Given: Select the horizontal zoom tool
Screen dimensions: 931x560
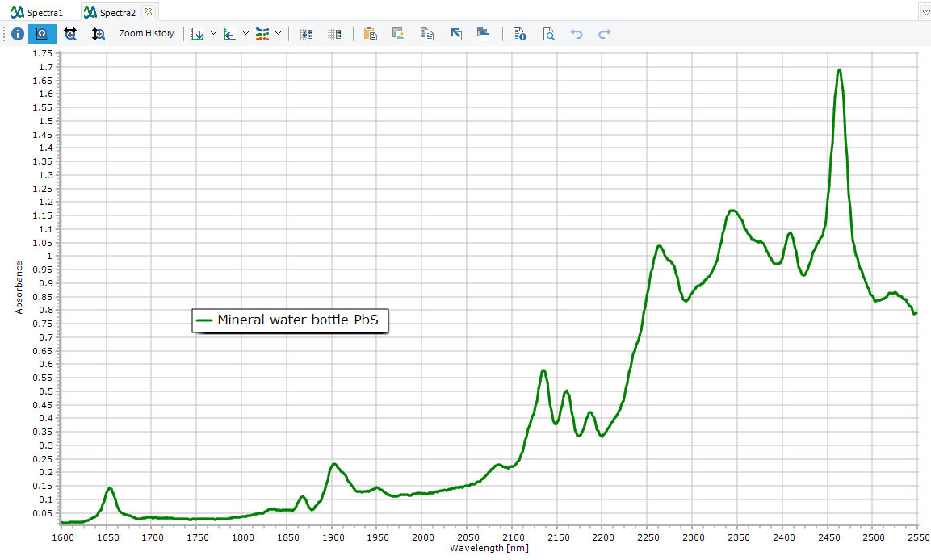Looking at the screenshot, I should click(x=70, y=34).
